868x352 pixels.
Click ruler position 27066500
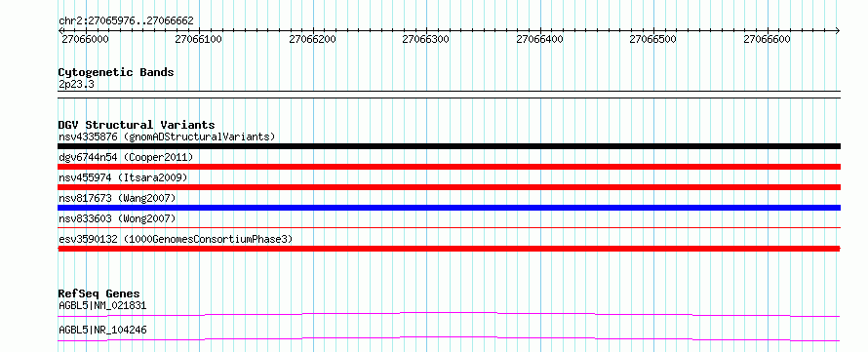653,39
